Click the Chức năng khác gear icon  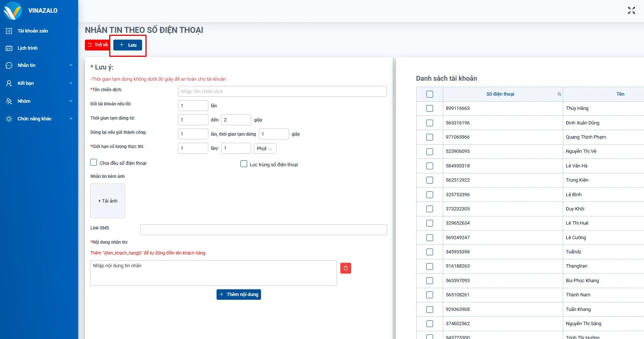point(9,119)
